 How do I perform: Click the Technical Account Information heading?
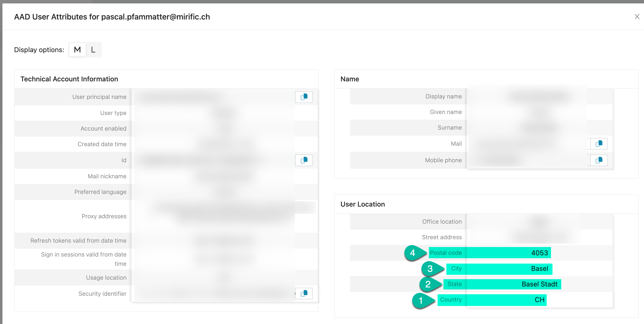click(69, 79)
